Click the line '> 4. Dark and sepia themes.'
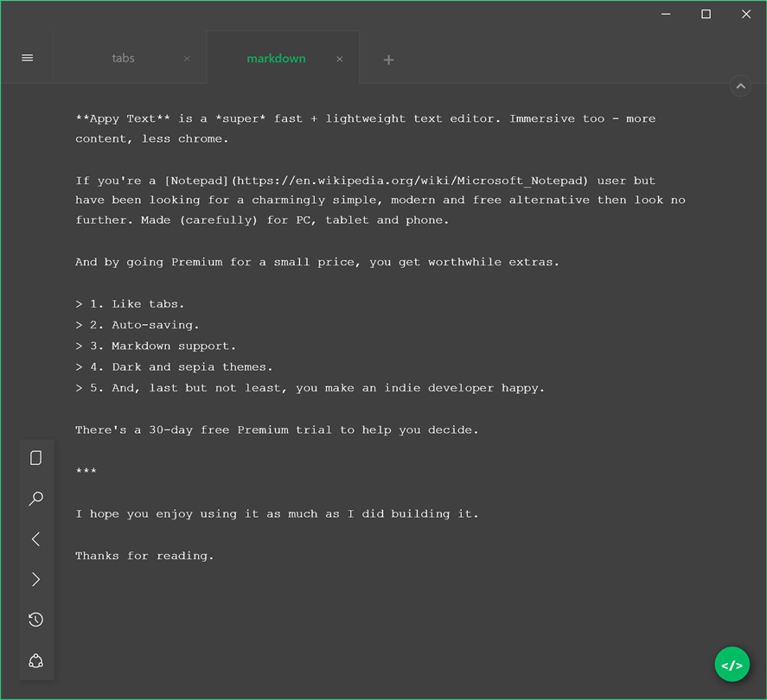Image resolution: width=767 pixels, height=700 pixels. click(x=174, y=367)
